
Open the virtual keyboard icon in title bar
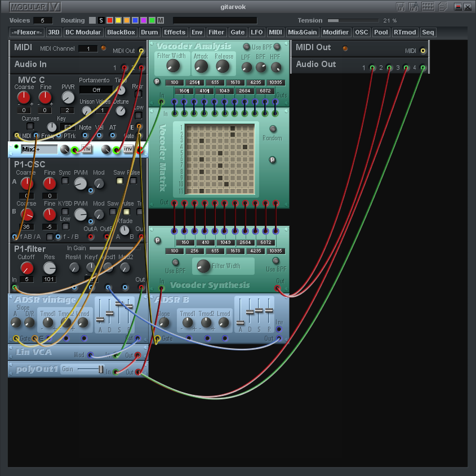(428, 7)
